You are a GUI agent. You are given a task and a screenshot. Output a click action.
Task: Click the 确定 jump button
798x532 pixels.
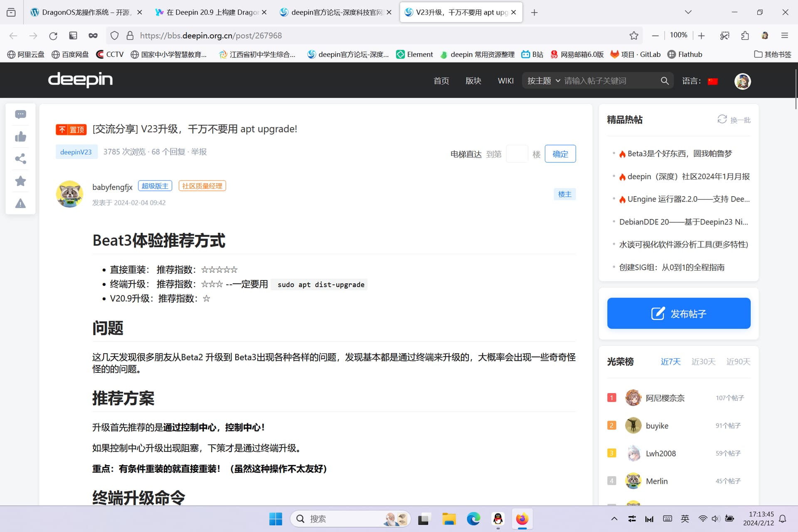(560, 154)
